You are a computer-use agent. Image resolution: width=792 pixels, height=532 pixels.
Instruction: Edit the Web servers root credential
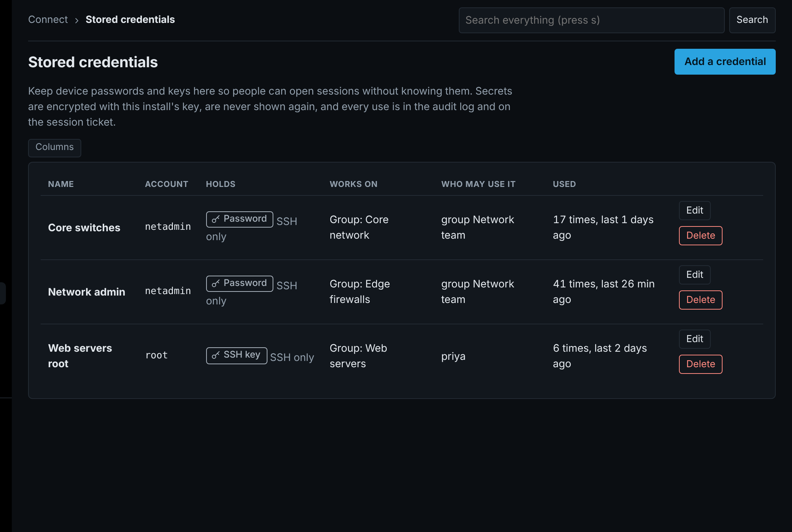[694, 339]
